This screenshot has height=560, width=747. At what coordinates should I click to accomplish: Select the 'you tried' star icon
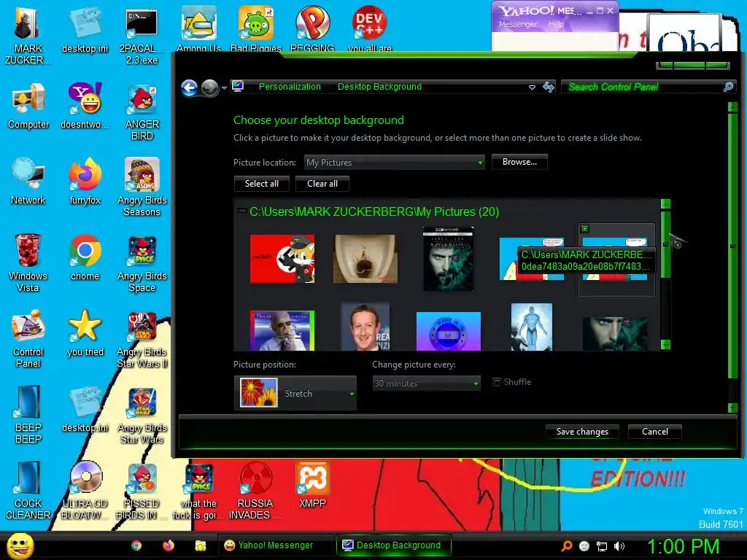pos(85,333)
